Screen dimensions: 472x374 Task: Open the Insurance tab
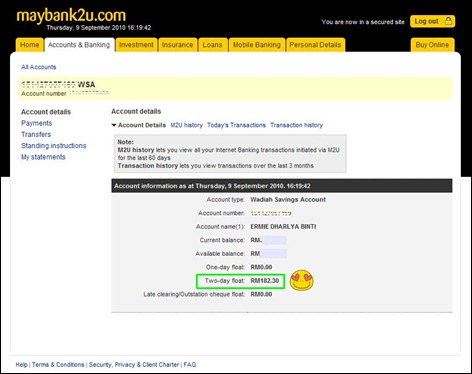[177, 45]
